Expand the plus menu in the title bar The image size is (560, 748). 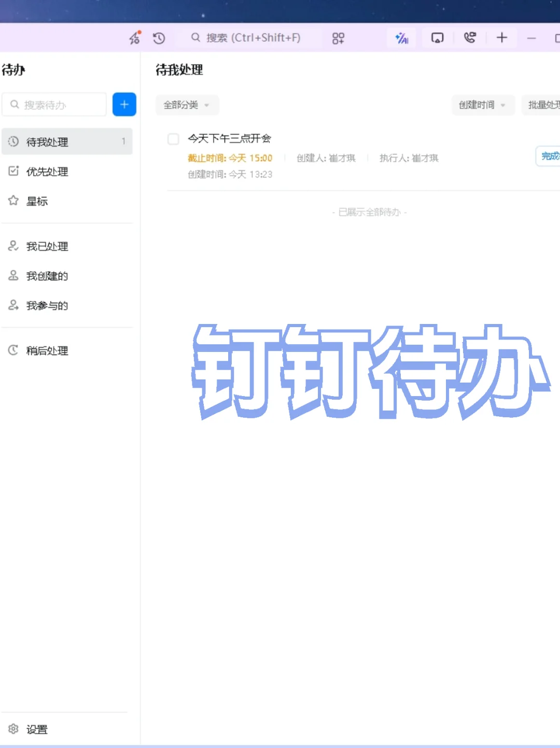pos(501,37)
